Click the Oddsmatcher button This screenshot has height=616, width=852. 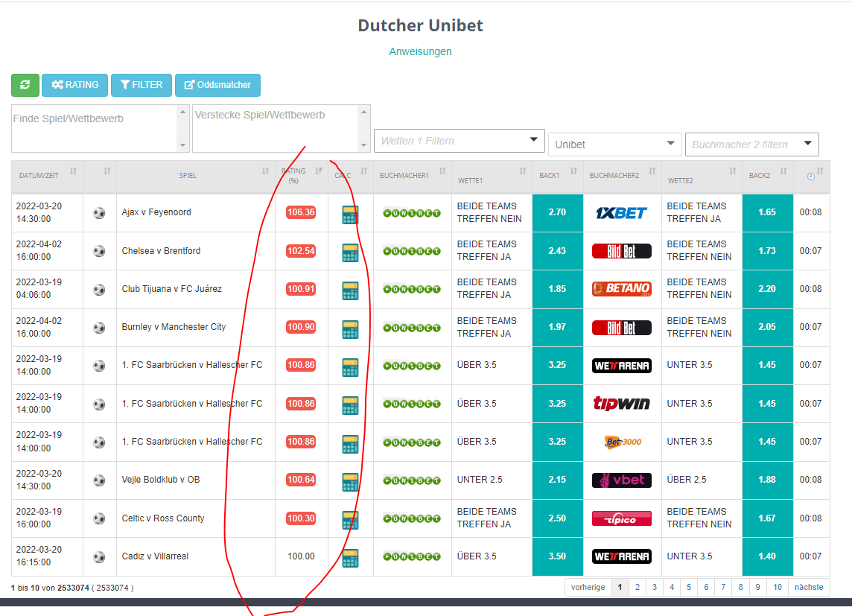click(x=217, y=85)
